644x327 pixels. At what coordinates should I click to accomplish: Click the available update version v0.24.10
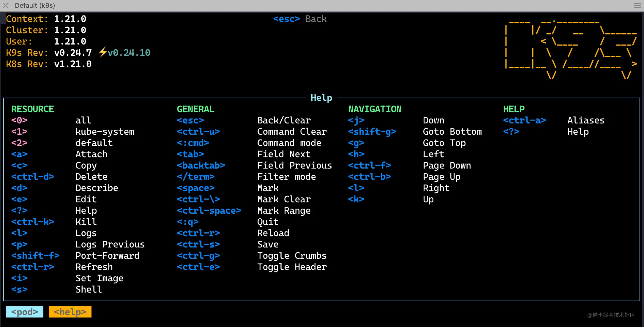(x=129, y=53)
